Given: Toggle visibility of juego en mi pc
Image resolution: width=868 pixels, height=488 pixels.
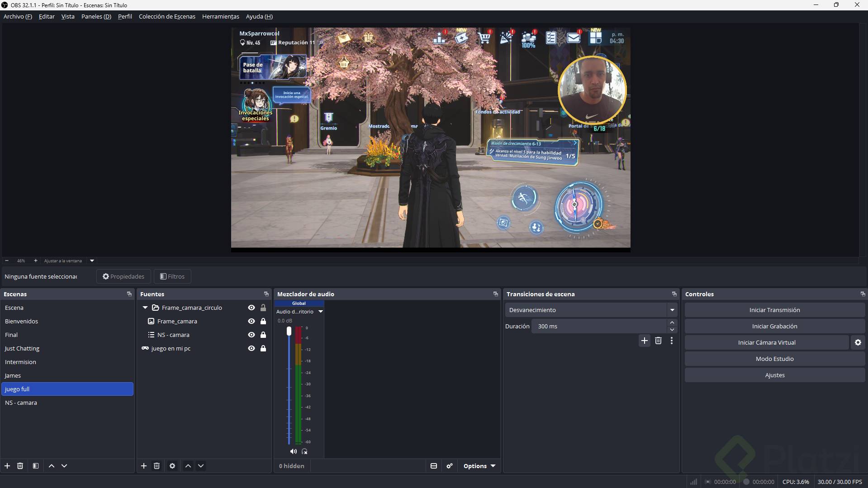Looking at the screenshot, I should (x=251, y=348).
